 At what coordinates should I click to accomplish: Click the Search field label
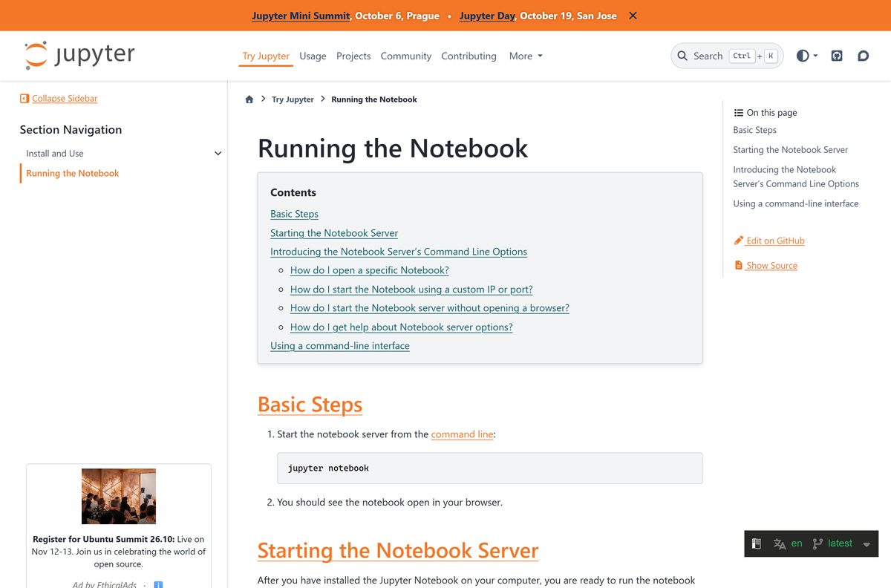click(708, 56)
